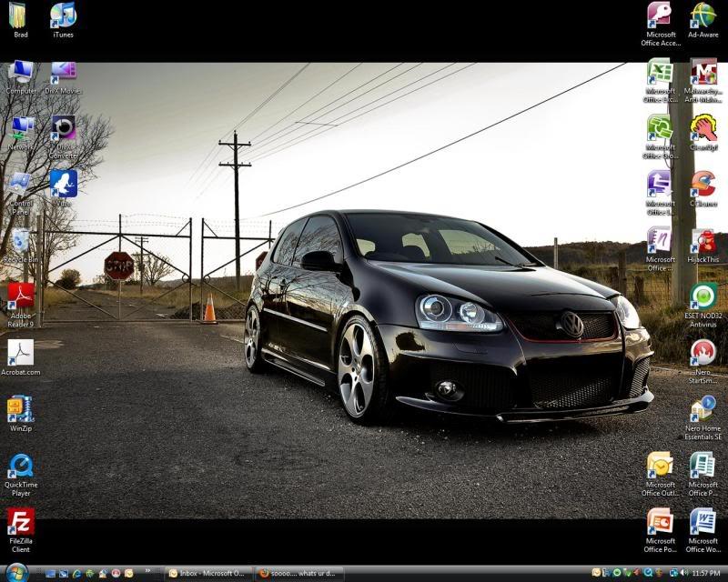The height and width of the screenshot is (582, 728).
Task: Switch to the Inbox - Microsoft Outlook taskbar button
Action: coord(208,574)
